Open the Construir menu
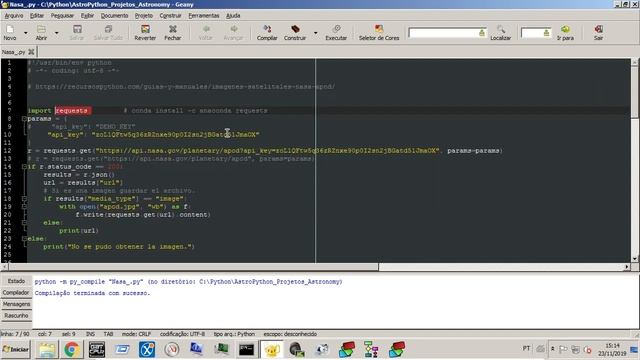Screen dimensions: 640x360 pyautogui.click(x=170, y=16)
